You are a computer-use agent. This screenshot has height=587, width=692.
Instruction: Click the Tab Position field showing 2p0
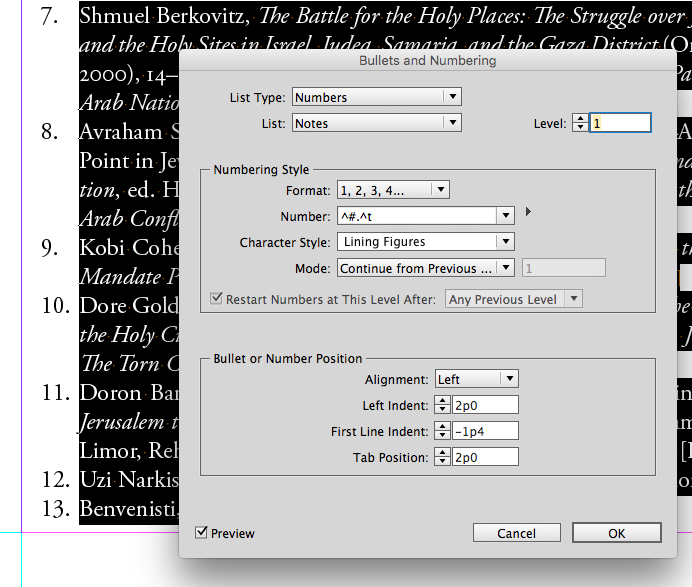click(x=485, y=457)
